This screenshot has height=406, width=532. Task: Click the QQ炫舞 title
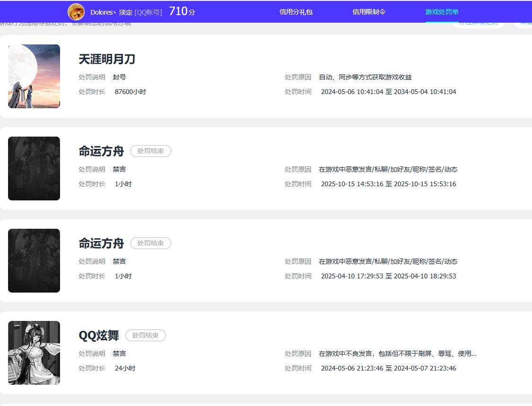click(x=99, y=336)
